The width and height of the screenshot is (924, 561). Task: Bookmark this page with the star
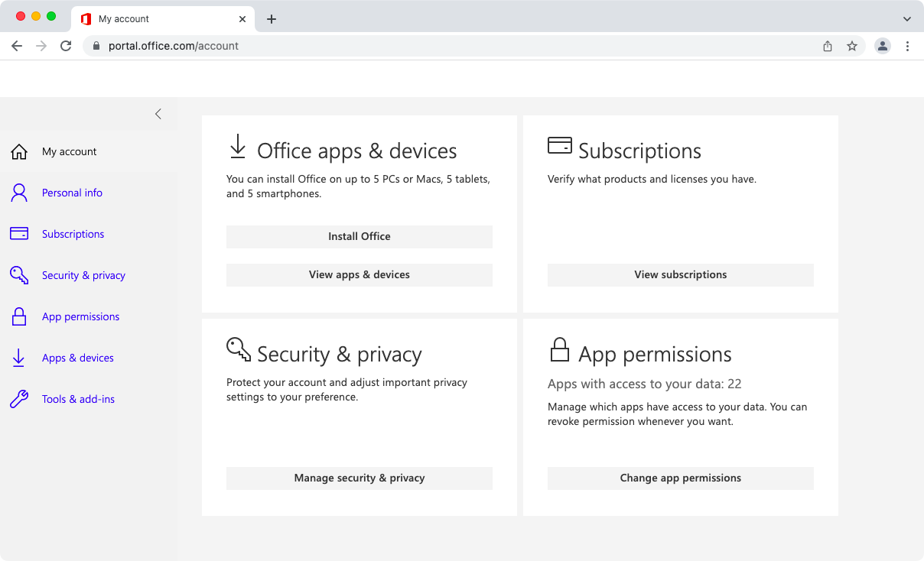[852, 46]
